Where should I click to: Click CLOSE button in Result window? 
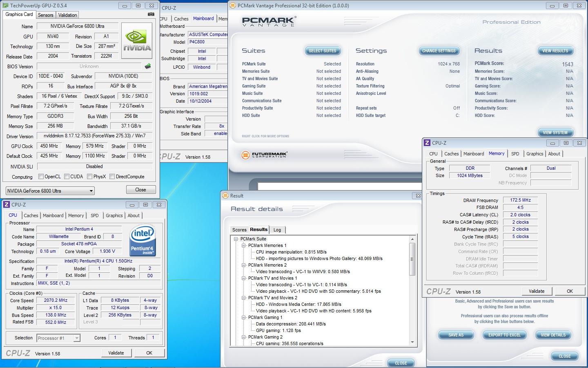click(401, 363)
